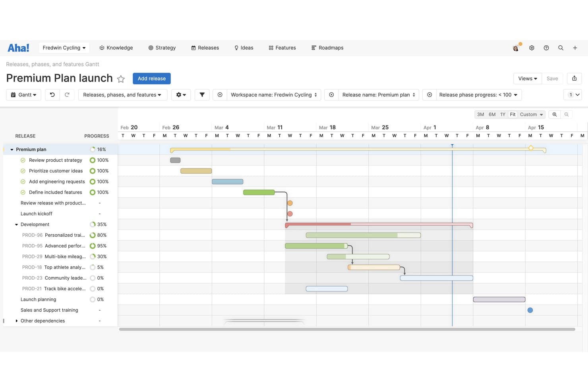This screenshot has width=588, height=392.
Task: Click the Aha! logo
Action: click(18, 48)
